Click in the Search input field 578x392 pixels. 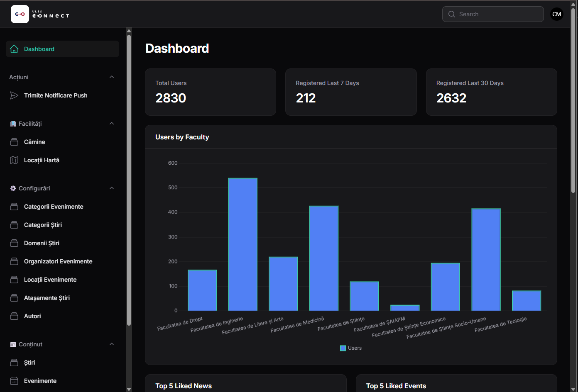tap(493, 14)
